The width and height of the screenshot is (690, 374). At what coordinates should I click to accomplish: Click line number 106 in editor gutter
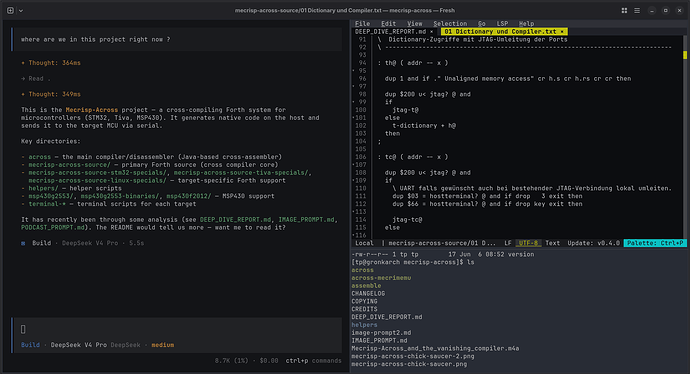tap(360, 157)
